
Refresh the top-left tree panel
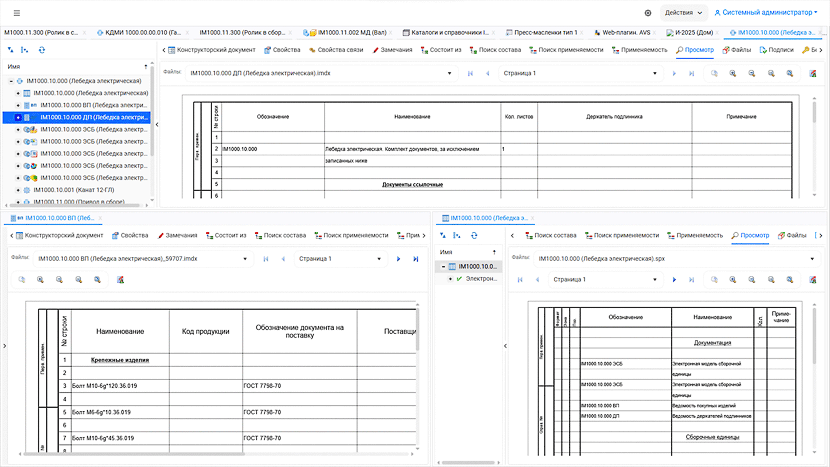point(41,49)
